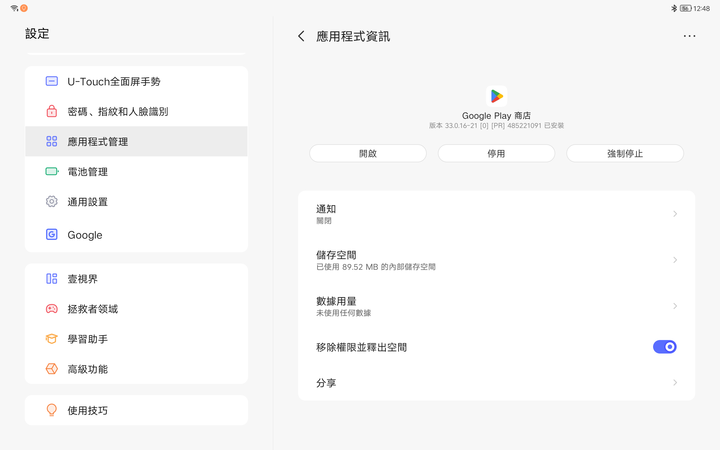
Task: Click the Google Play Store app icon
Action: [496, 96]
